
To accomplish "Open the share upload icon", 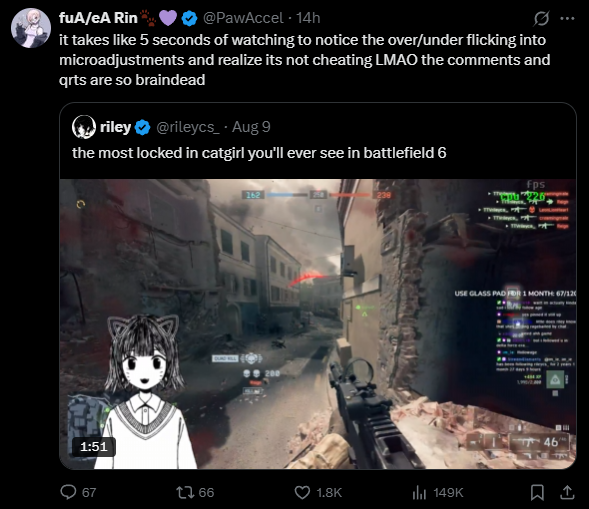I will tap(567, 492).
